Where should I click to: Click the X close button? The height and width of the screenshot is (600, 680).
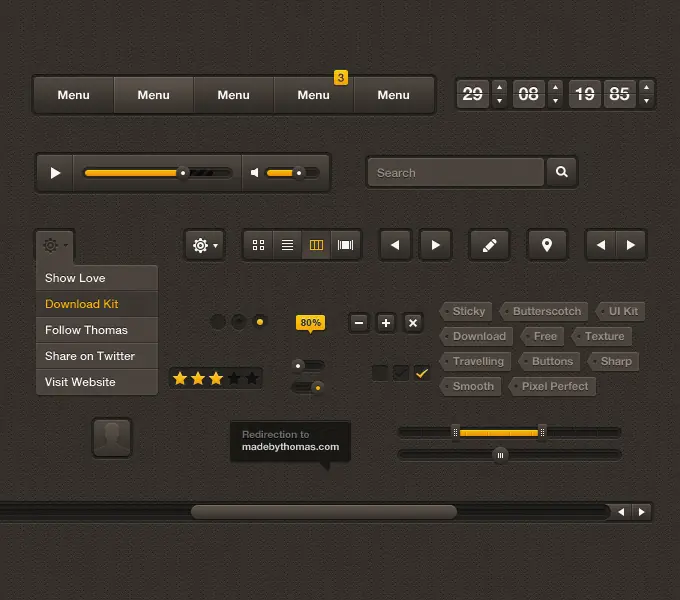pyautogui.click(x=413, y=323)
